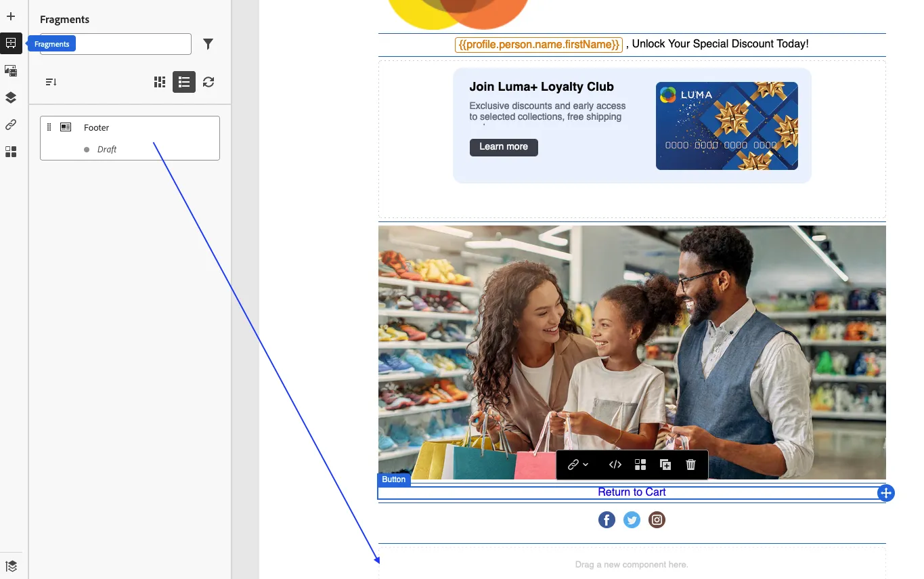Click the blue plus circle beside Return to Cart
The height and width of the screenshot is (579, 924).
tap(886, 493)
